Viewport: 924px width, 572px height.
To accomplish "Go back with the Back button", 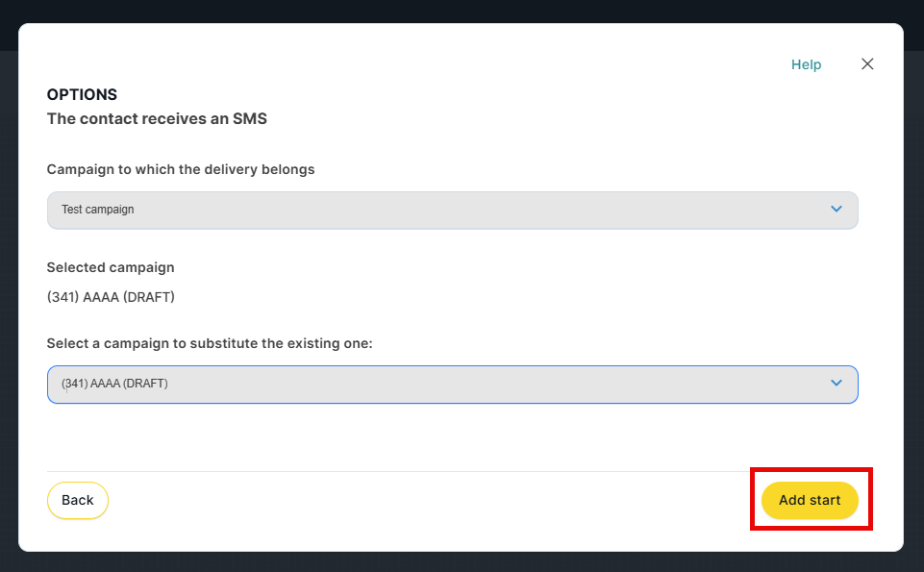I will pyautogui.click(x=78, y=500).
